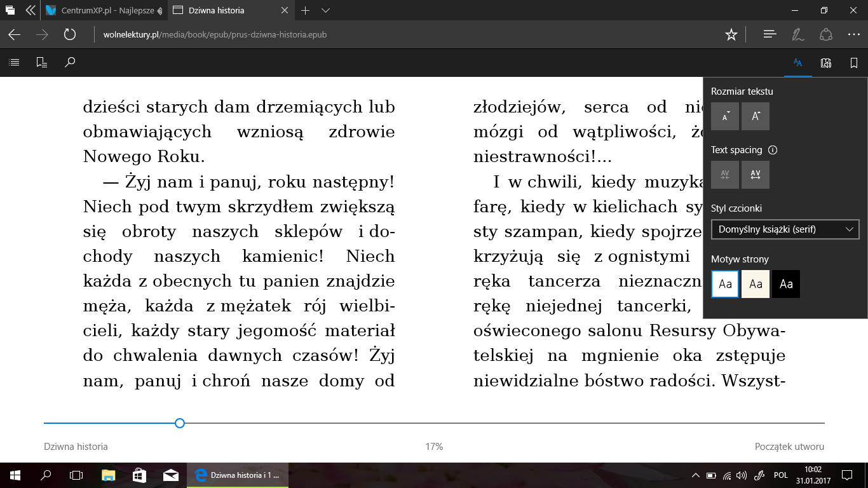Click the 17% progress indicator
This screenshot has height=488, width=868.
(x=434, y=447)
